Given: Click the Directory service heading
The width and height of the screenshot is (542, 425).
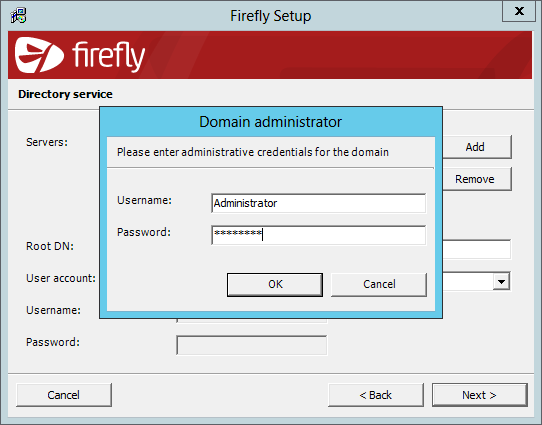Looking at the screenshot, I should [x=65, y=94].
